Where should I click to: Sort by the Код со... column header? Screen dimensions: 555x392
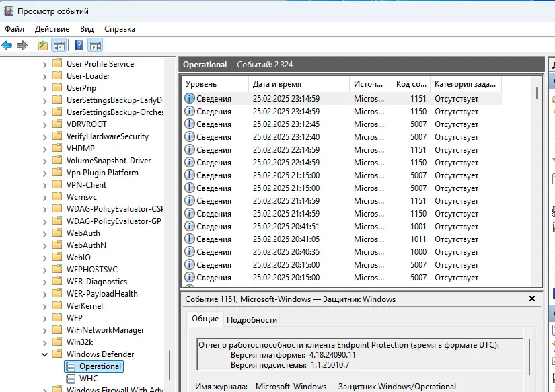click(410, 84)
